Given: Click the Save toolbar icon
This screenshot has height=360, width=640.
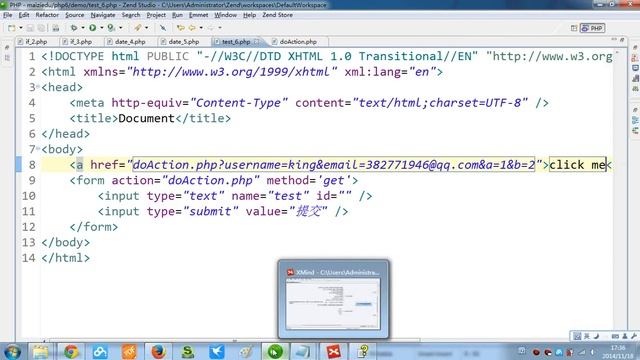Looking at the screenshot, I should coord(30,28).
